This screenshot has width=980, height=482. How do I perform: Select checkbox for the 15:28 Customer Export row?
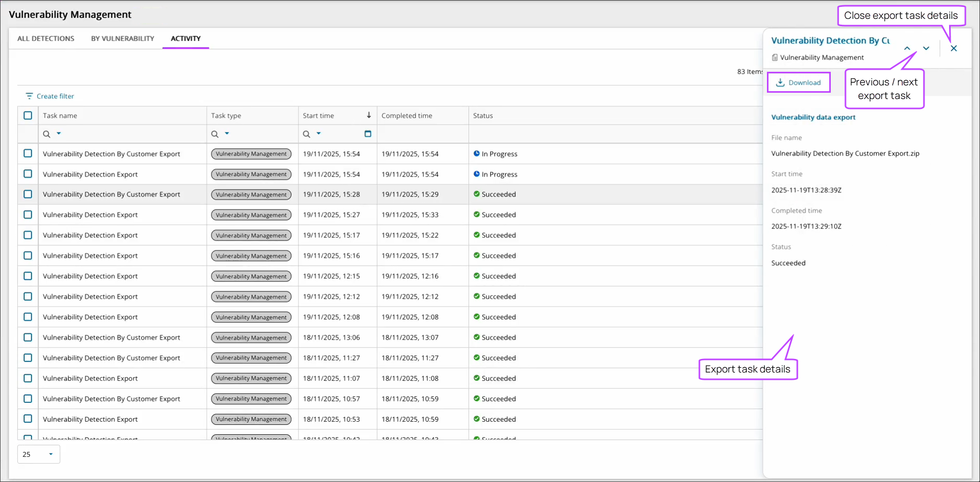[28, 194]
